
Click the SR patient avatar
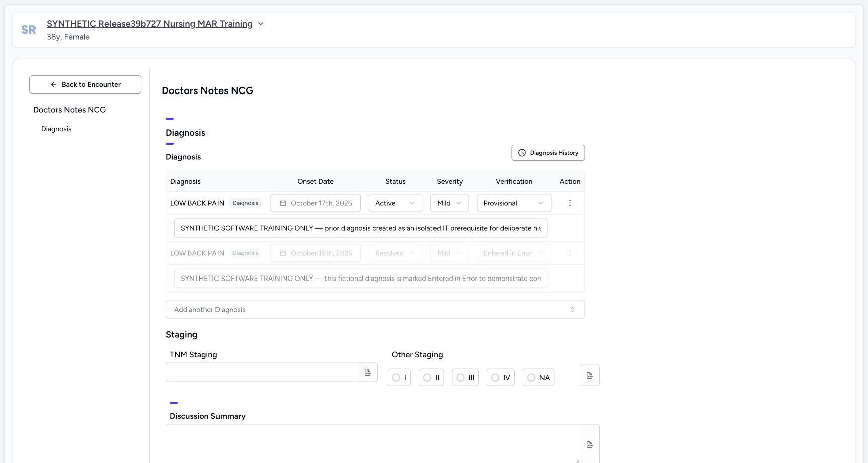(x=29, y=30)
